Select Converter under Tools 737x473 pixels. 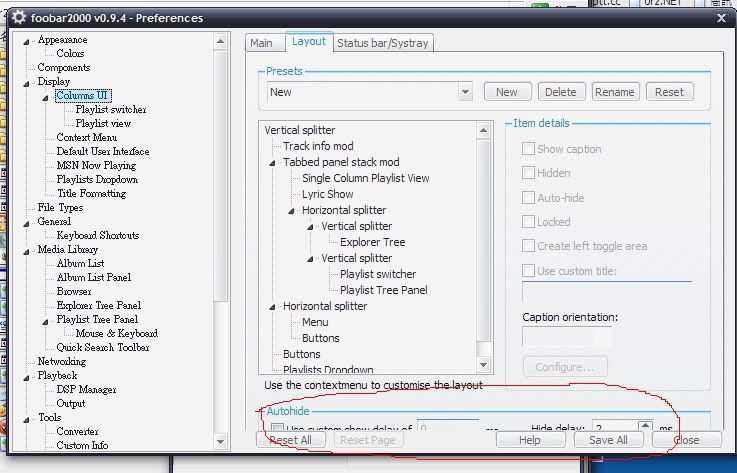point(77,431)
